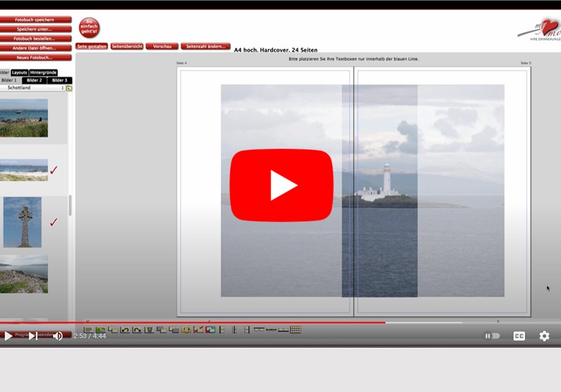Image resolution: width=561 pixels, height=392 pixels.
Task: Toggle the autoplay switch
Action: coord(493,336)
